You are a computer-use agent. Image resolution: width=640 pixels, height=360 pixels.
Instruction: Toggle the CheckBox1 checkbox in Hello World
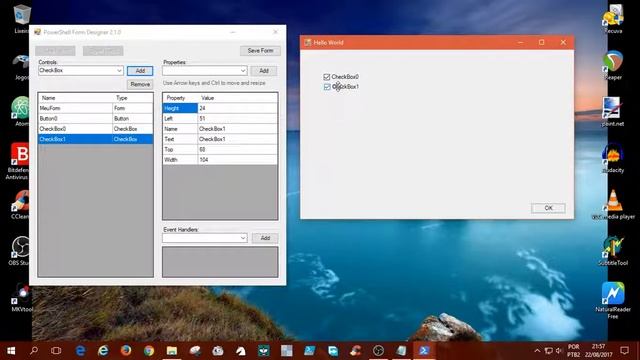[x=327, y=87]
